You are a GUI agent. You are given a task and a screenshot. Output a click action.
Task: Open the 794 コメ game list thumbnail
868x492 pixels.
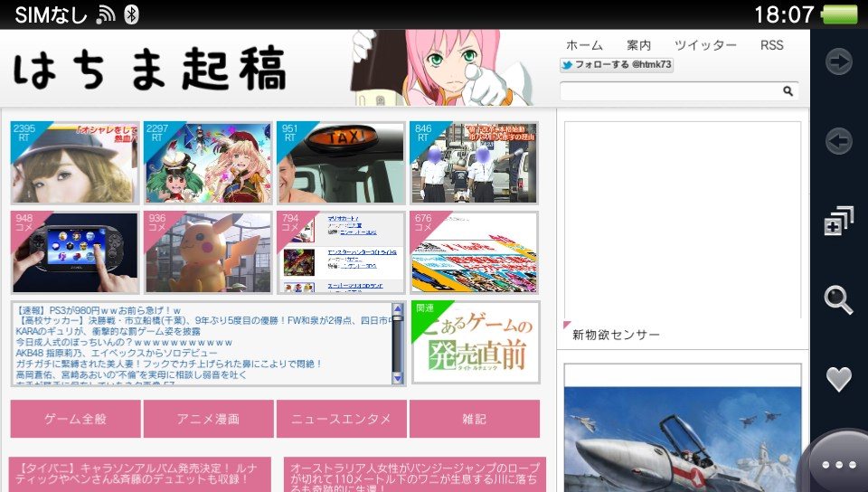click(x=341, y=252)
